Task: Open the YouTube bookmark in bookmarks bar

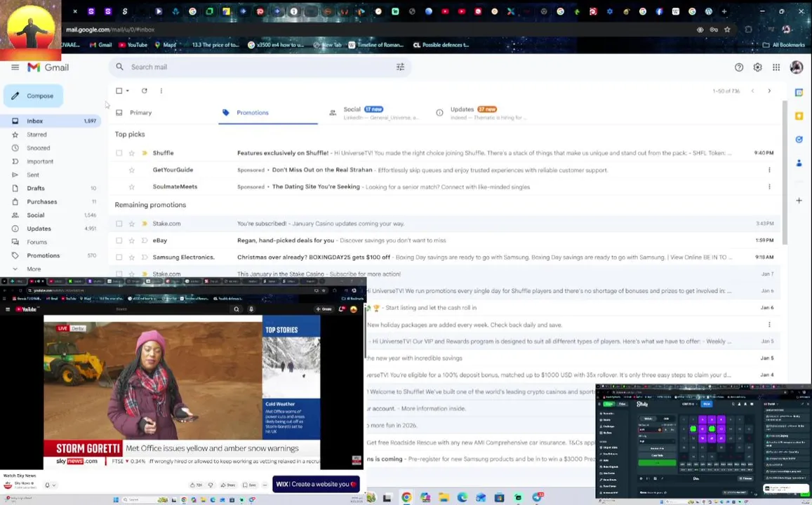Action: click(133, 45)
